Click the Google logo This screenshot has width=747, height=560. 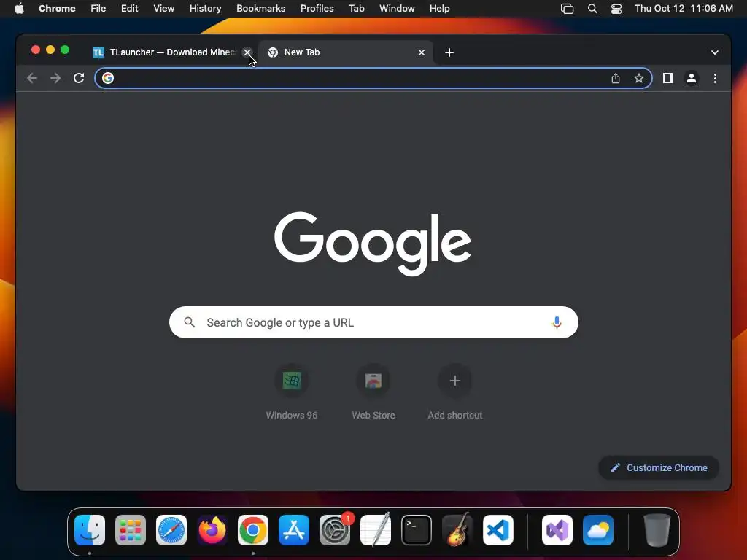pyautogui.click(x=373, y=244)
